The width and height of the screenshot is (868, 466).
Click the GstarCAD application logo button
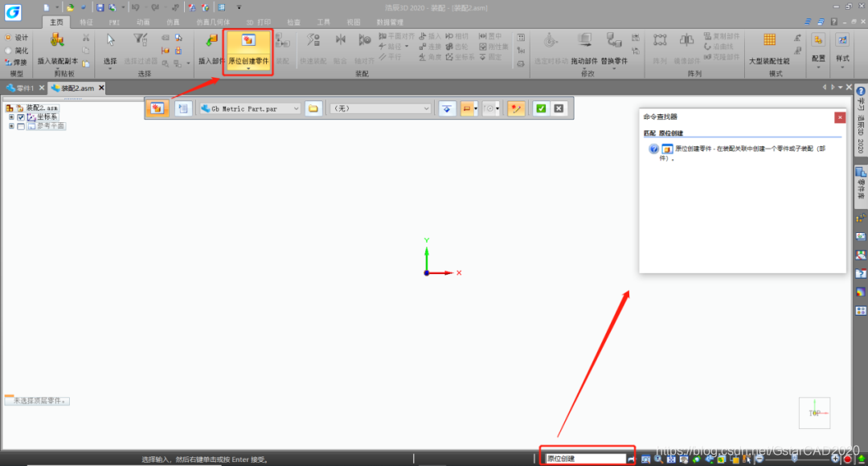pyautogui.click(x=13, y=12)
